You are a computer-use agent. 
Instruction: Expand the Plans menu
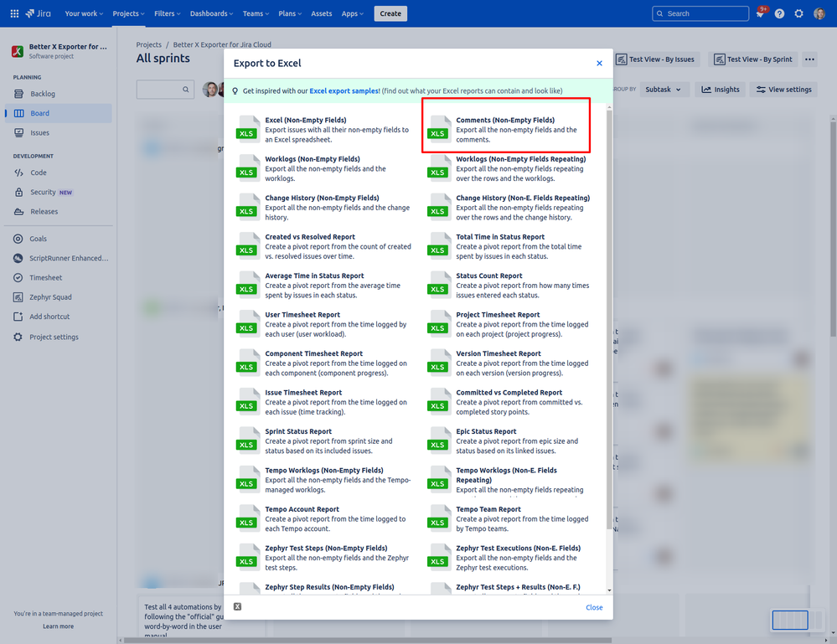click(x=290, y=13)
